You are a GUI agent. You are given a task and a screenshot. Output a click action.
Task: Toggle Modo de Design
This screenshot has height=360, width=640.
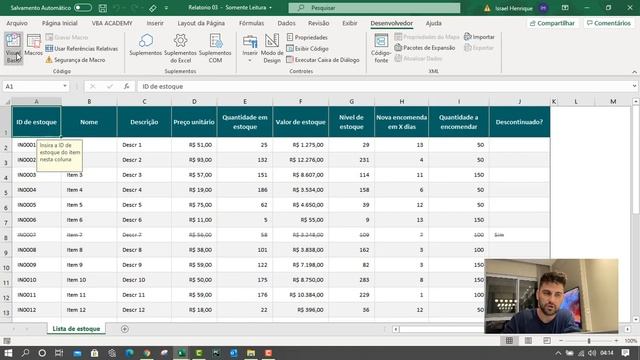272,48
